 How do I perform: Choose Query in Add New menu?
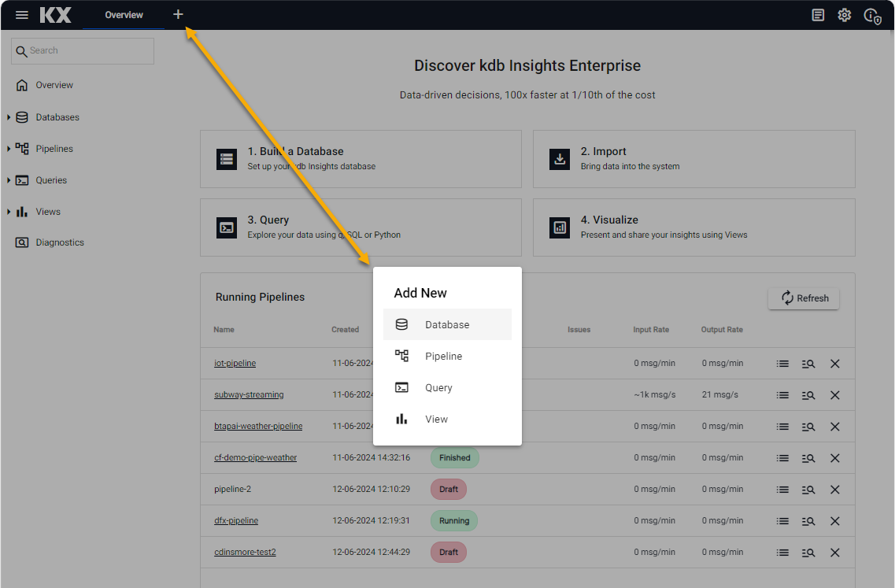pos(447,387)
